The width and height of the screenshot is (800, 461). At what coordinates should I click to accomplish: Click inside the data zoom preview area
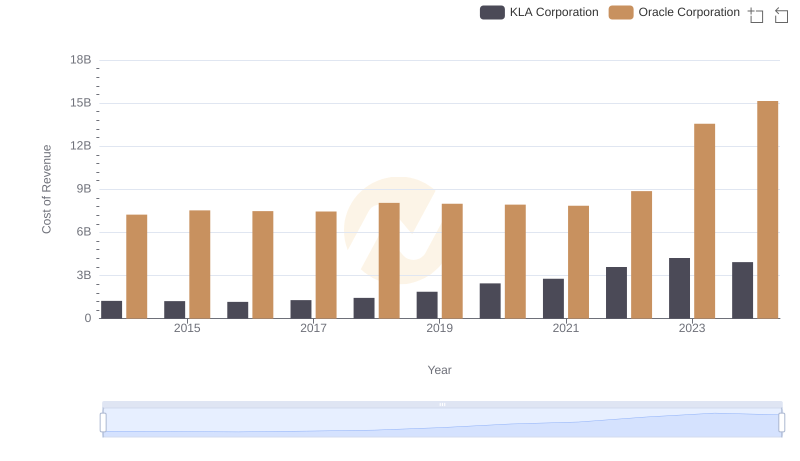coord(442,423)
